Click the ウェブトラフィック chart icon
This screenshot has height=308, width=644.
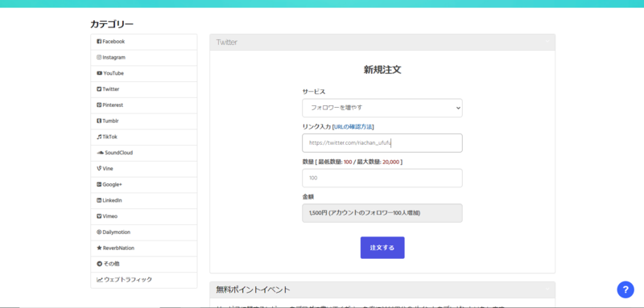click(x=99, y=280)
